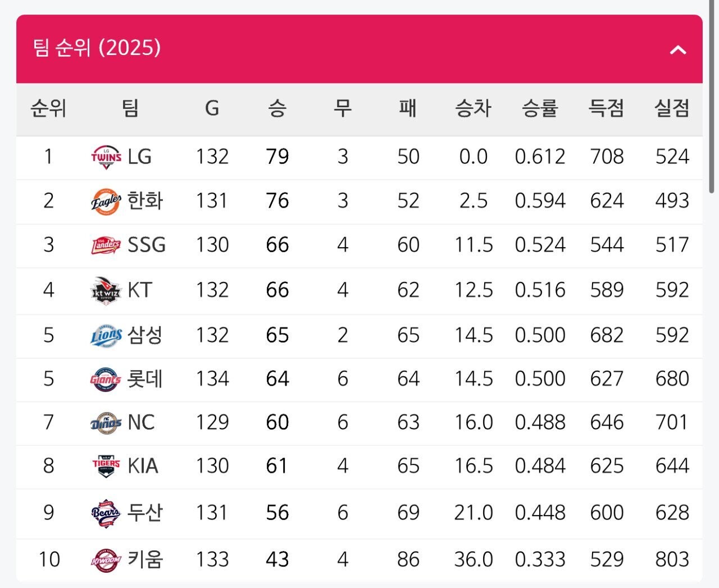Click the Lotte Giants team logo
719x588 pixels.
[x=106, y=379]
